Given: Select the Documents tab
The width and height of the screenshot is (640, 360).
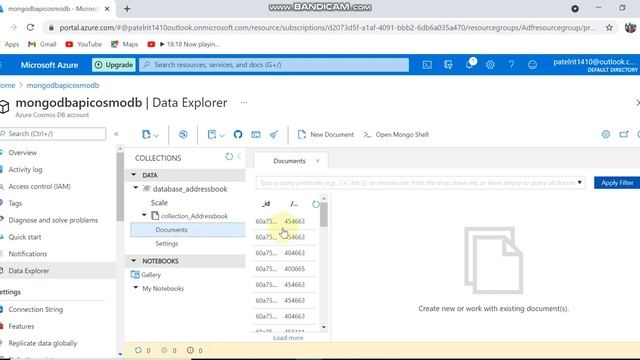Looking at the screenshot, I should pyautogui.click(x=289, y=161).
